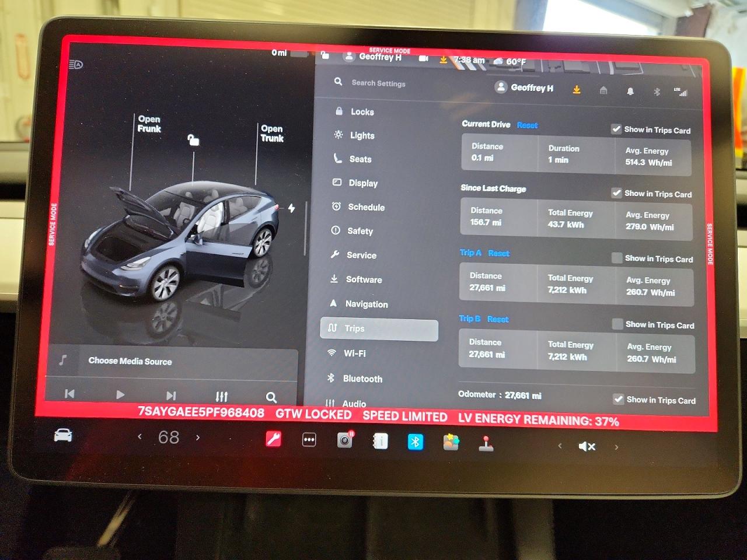Screen dimensions: 747x560
Task: Lower volume with left chevron
Action: click(560, 446)
